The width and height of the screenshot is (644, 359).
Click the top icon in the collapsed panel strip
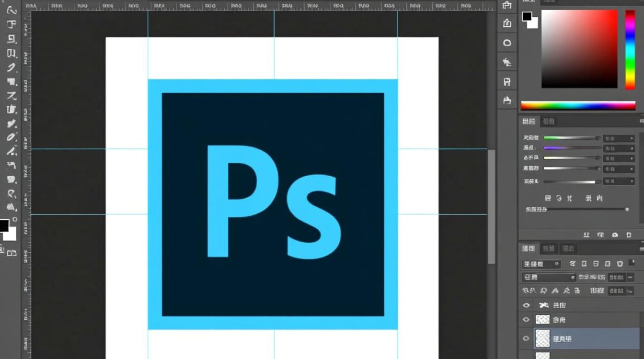pyautogui.click(x=507, y=6)
